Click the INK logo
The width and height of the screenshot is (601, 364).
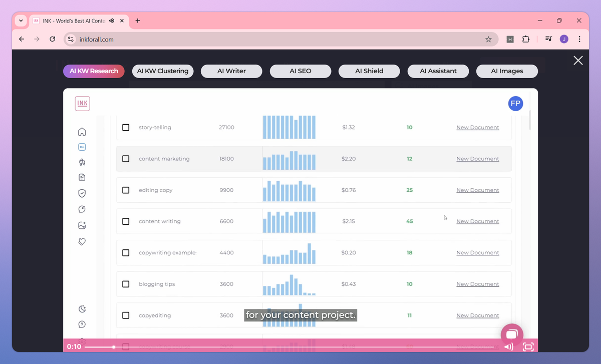(x=83, y=104)
